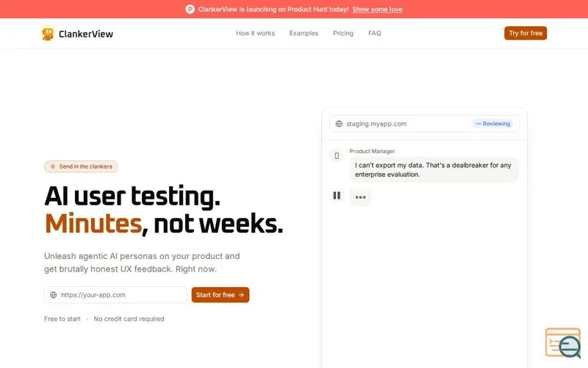Image resolution: width=588 pixels, height=368 pixels.
Task: Click the 'I can't export my data' message bubble
Action: 434,170
